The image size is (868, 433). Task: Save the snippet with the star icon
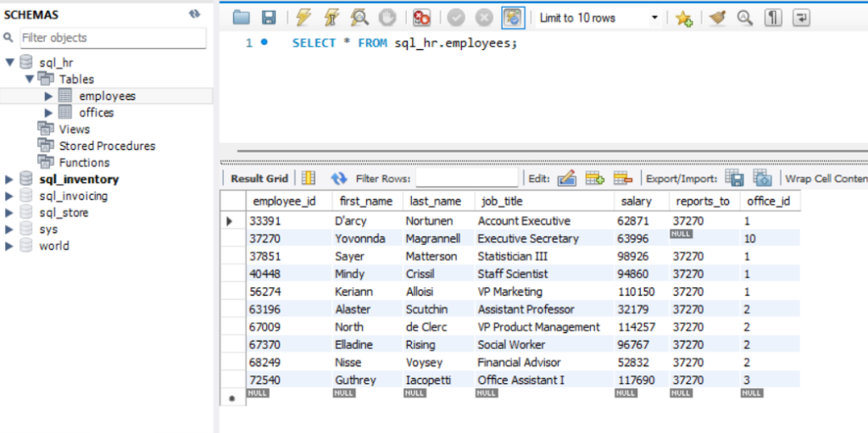click(x=684, y=19)
